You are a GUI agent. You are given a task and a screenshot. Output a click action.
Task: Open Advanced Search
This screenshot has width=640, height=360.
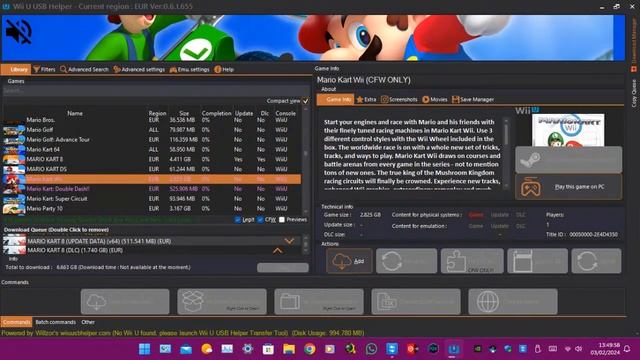(x=84, y=69)
